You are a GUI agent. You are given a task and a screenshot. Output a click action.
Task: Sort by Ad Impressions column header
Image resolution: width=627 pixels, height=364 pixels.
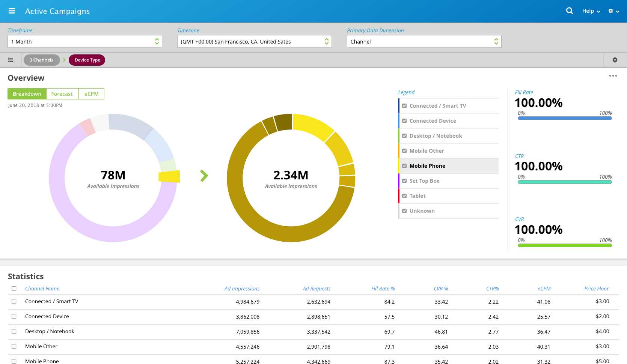tap(242, 289)
